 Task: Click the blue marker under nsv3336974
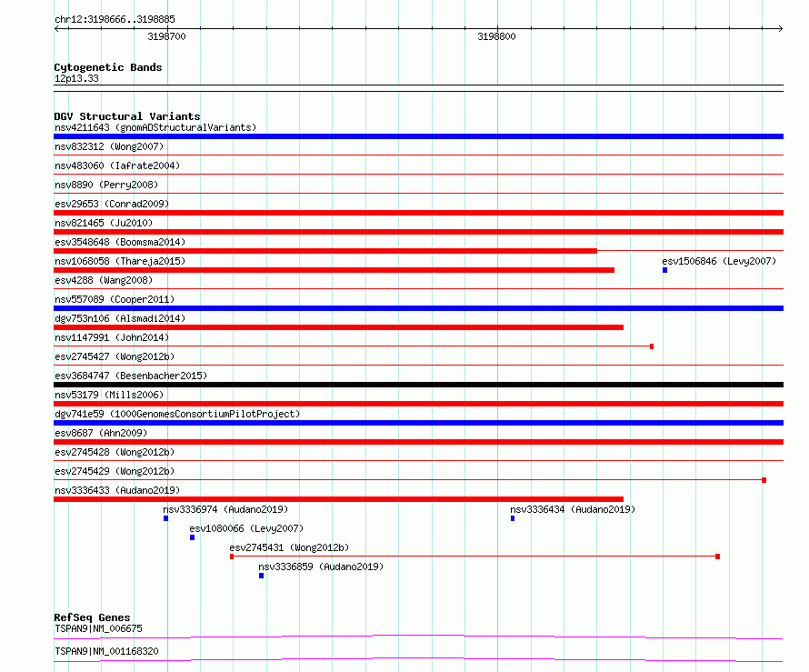point(165,518)
